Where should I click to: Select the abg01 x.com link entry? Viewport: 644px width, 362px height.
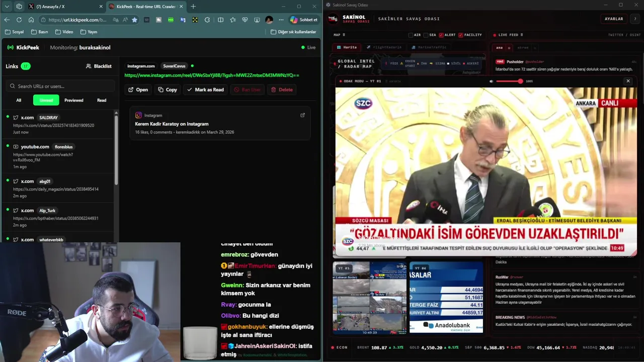point(58,188)
